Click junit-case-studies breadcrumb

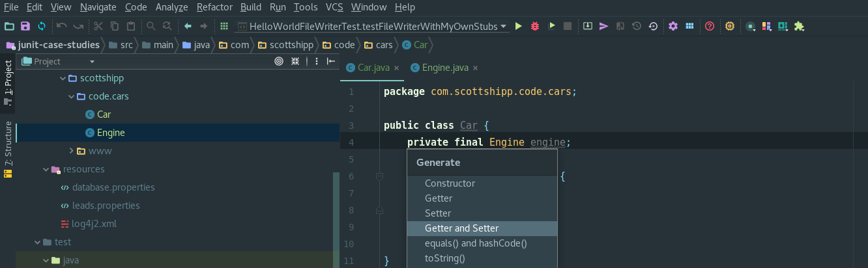click(53, 45)
